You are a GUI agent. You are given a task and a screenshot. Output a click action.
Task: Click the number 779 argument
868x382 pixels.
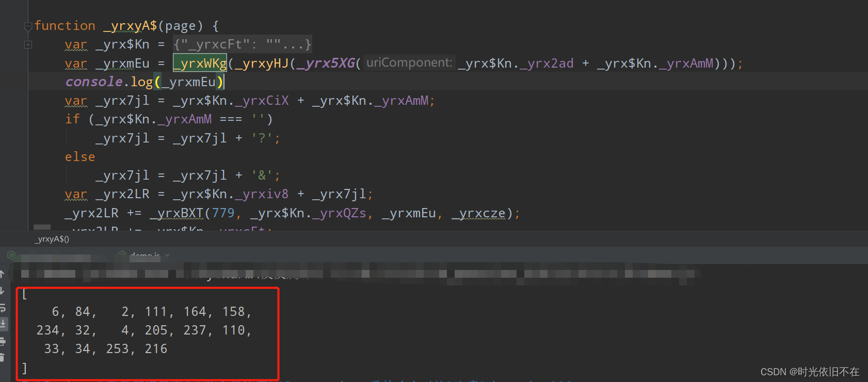tap(223, 213)
